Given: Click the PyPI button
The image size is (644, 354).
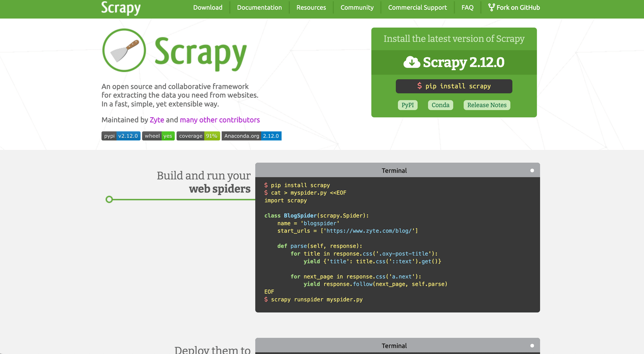Looking at the screenshot, I should (x=408, y=105).
